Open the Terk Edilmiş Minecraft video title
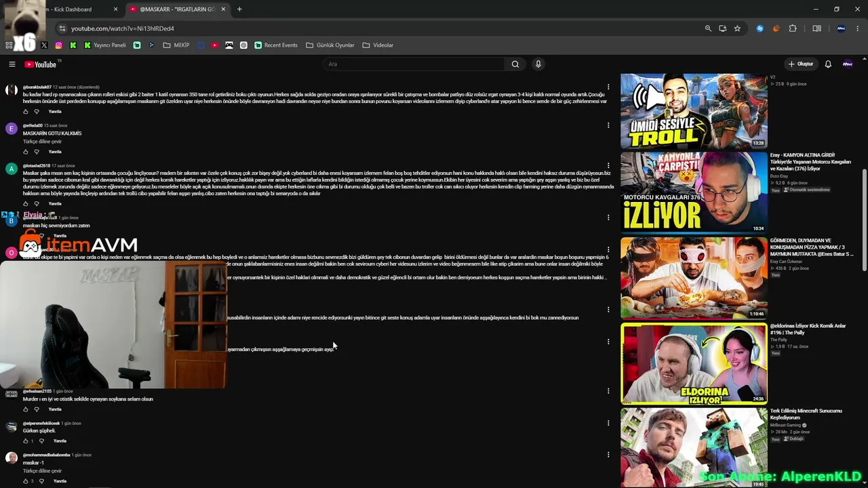 [x=806, y=414]
